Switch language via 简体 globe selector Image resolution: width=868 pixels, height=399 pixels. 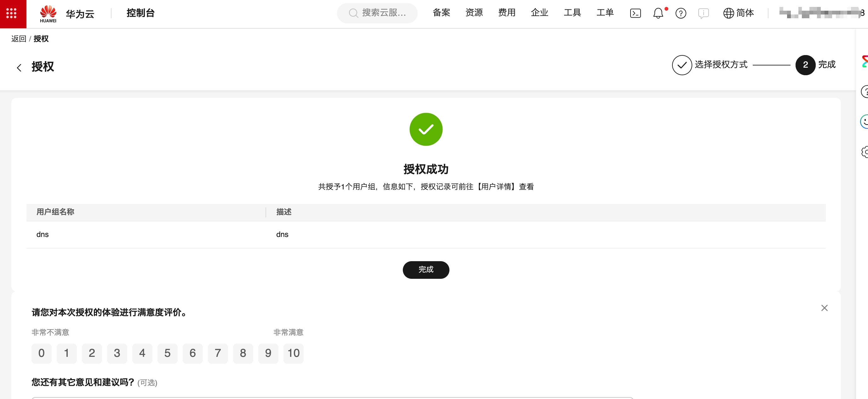click(738, 13)
